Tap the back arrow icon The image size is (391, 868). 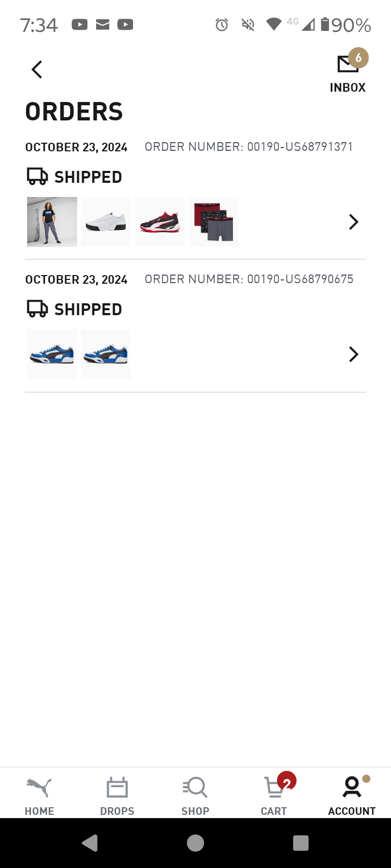pos(37,69)
